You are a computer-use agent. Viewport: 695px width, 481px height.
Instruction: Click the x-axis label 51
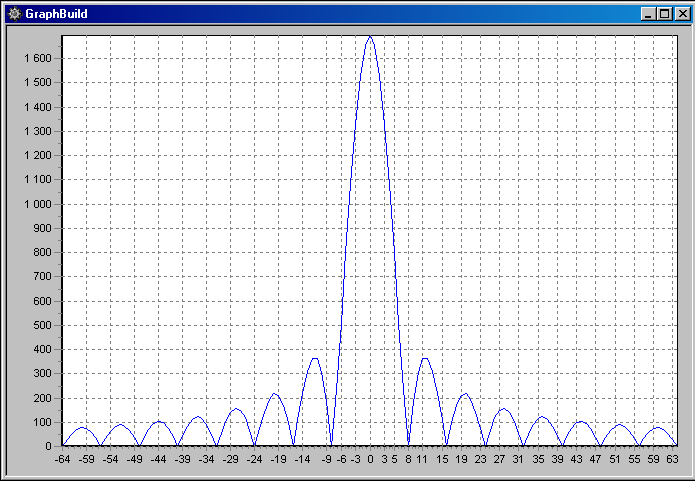point(614,459)
